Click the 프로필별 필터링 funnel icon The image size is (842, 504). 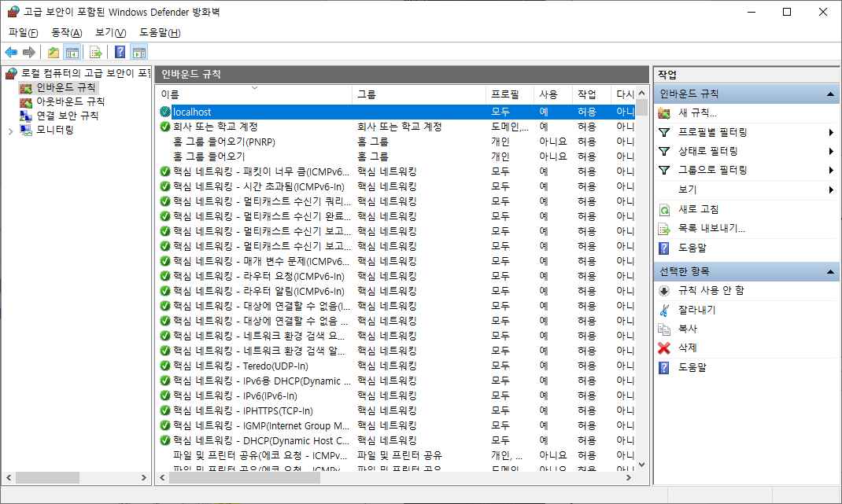(x=664, y=132)
